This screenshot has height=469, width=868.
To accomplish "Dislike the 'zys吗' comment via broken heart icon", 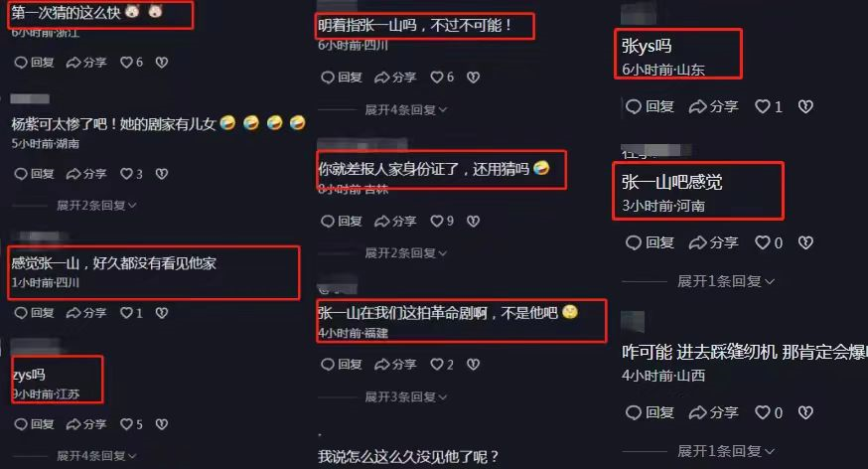I will [x=162, y=424].
